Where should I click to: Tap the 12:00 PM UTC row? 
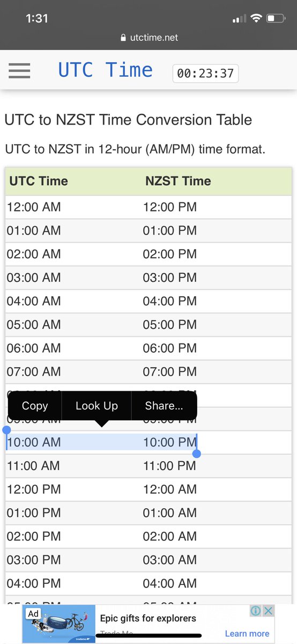(148, 489)
